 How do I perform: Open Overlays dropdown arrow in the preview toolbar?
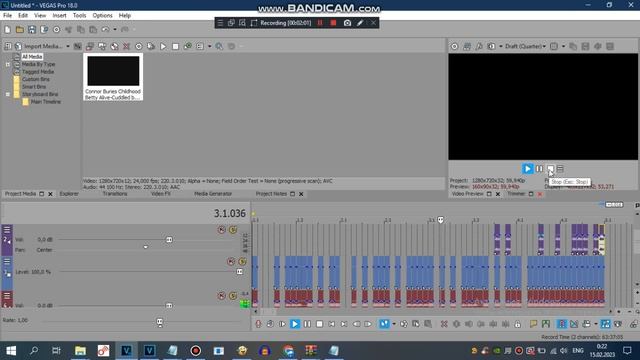point(563,46)
